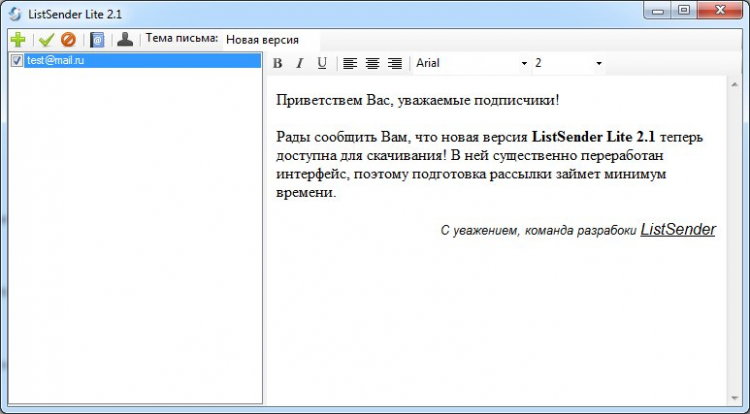750x414 pixels.
Task: Toggle underline formatting
Action: click(x=322, y=63)
